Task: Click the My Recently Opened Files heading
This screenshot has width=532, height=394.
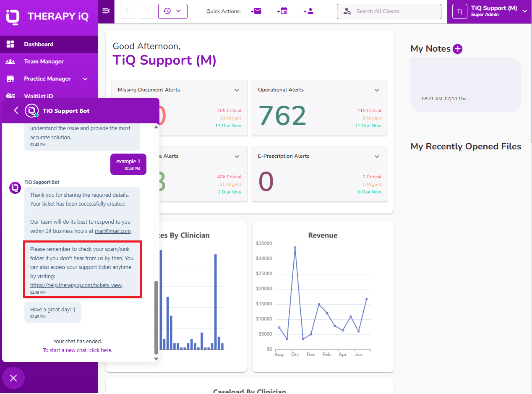Action: click(466, 146)
